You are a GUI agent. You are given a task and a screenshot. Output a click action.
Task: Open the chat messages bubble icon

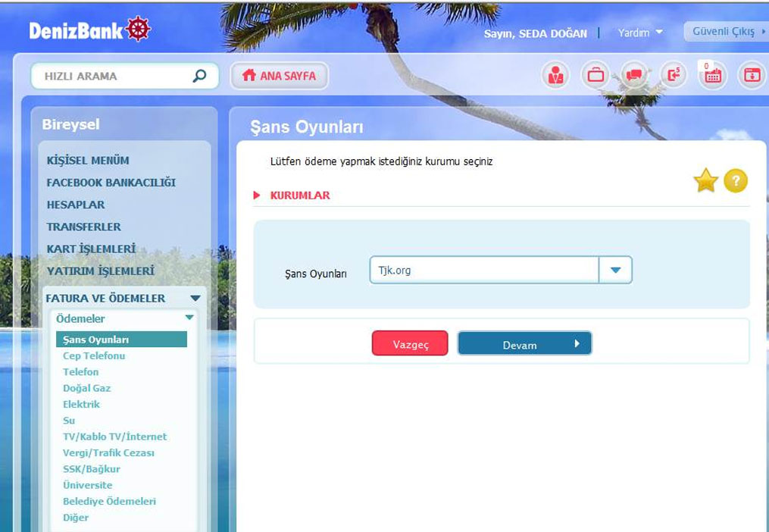[634, 76]
